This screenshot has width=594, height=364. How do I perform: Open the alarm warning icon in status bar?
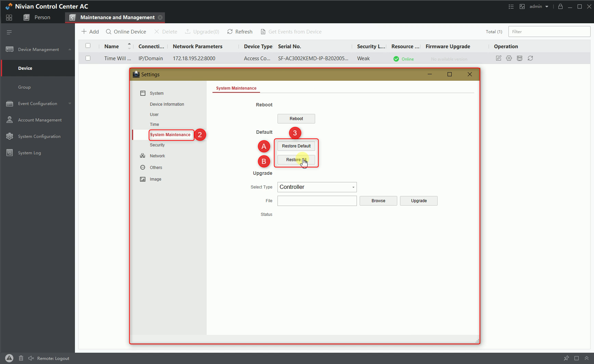tap(9, 358)
